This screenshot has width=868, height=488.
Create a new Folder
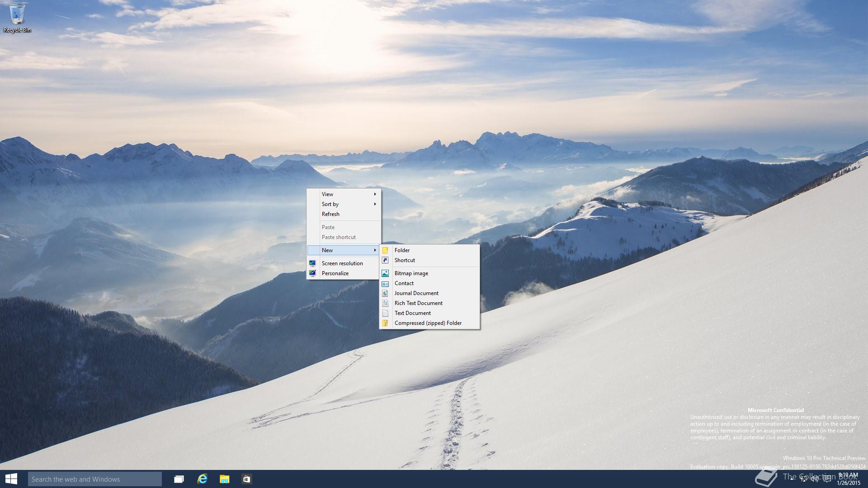429,250
